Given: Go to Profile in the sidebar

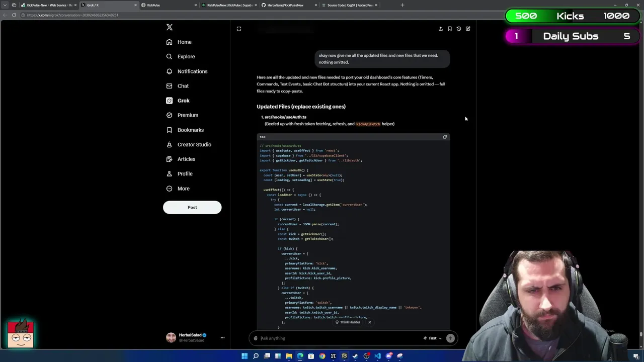Looking at the screenshot, I should tap(180, 173).
